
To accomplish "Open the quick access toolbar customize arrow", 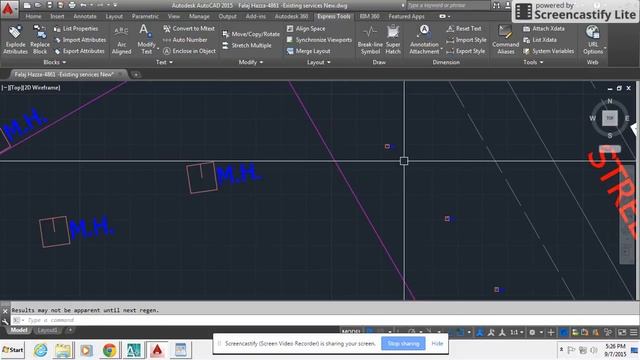I will point(115,5).
